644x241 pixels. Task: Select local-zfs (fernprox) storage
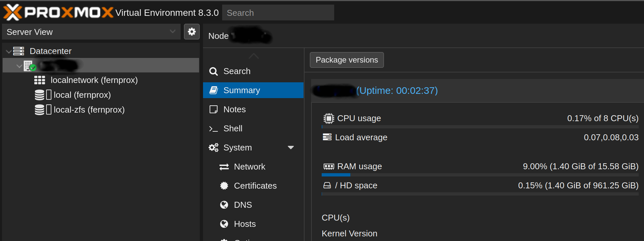pos(89,110)
